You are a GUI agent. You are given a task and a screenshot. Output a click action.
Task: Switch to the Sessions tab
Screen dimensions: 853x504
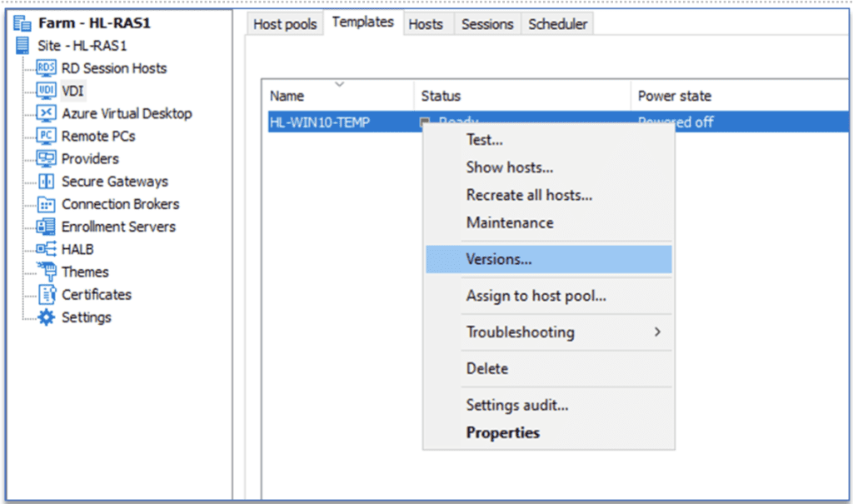click(487, 24)
